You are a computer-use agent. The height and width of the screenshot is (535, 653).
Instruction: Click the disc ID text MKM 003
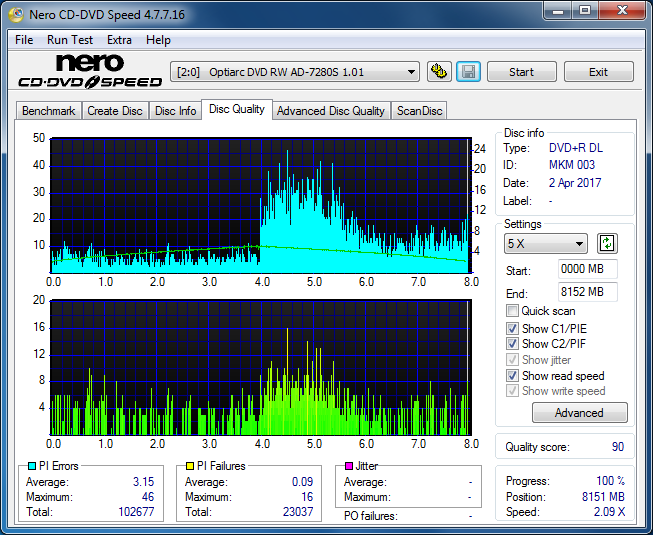(x=572, y=165)
